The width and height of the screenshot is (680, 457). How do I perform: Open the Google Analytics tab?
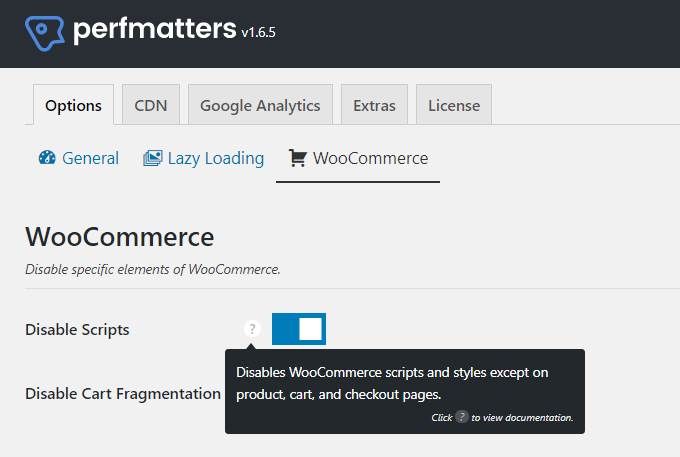[x=260, y=105]
